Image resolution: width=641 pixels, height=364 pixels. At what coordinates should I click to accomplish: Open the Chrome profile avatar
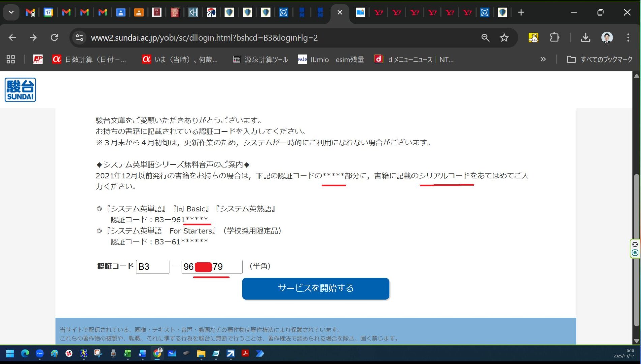point(607,38)
